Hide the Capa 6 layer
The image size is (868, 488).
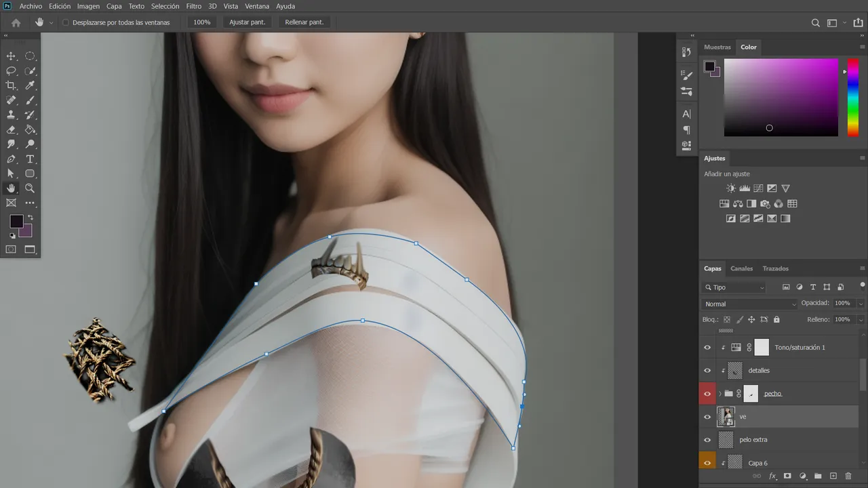pyautogui.click(x=707, y=463)
